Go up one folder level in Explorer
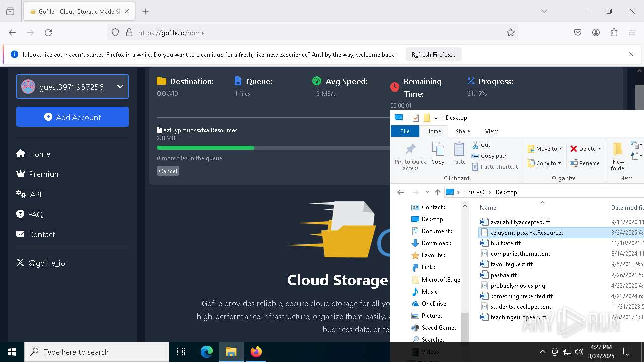This screenshot has width=644, height=362. click(x=438, y=192)
